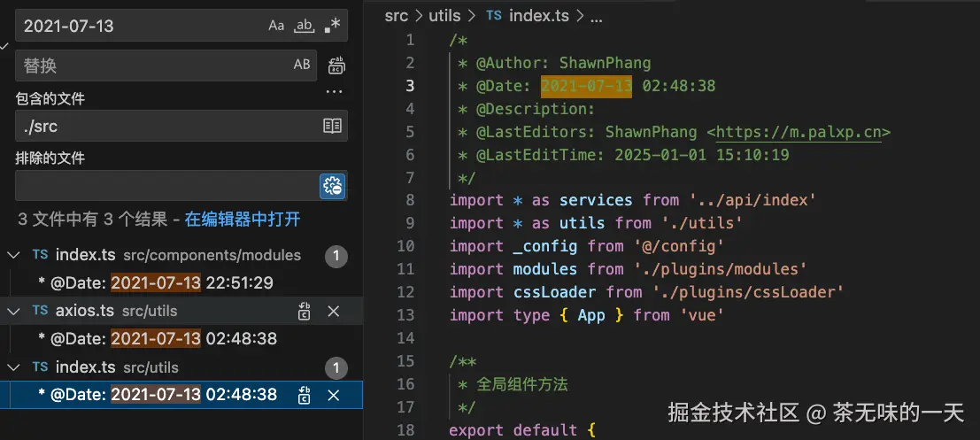Click book icon in files-to-include field

click(332, 126)
